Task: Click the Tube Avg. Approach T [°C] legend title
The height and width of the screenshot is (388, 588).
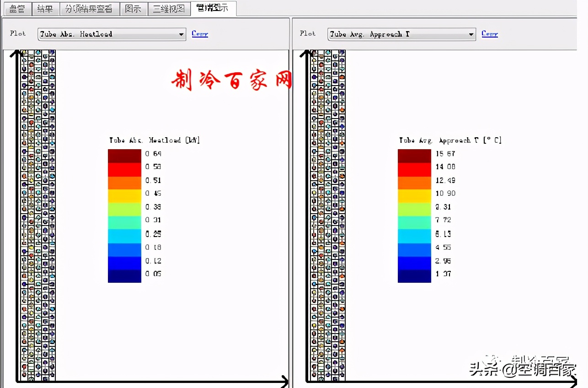Action: tap(450, 140)
